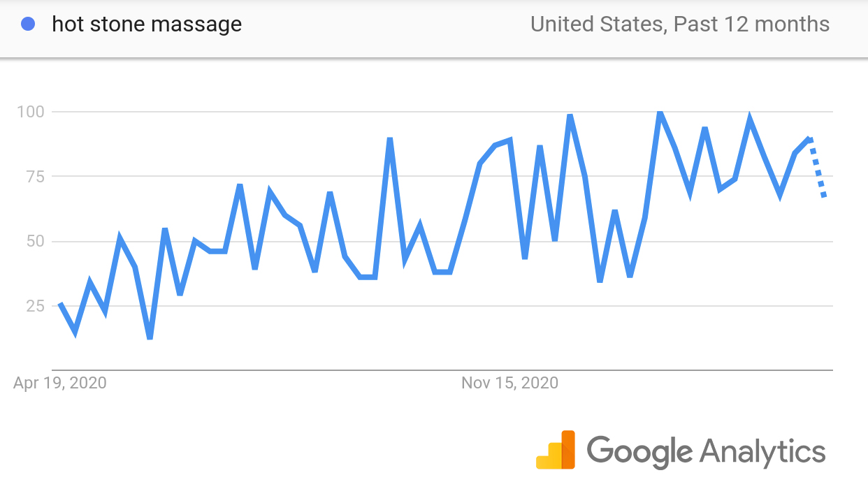Click the first data point at chart's start

pos(60,304)
